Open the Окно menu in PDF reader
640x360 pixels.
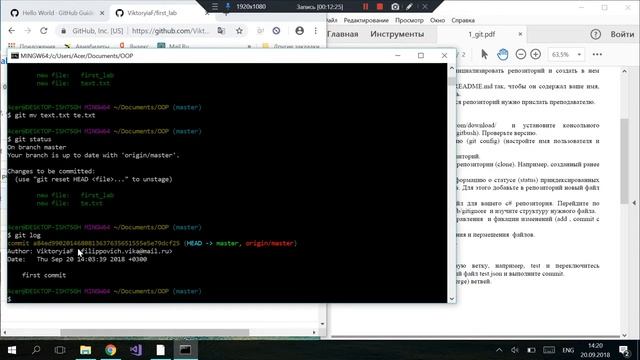point(437,20)
